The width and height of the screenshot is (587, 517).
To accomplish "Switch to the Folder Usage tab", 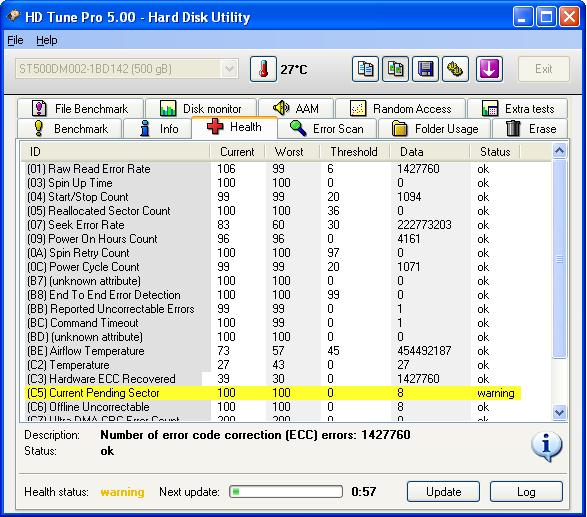I will (x=435, y=128).
